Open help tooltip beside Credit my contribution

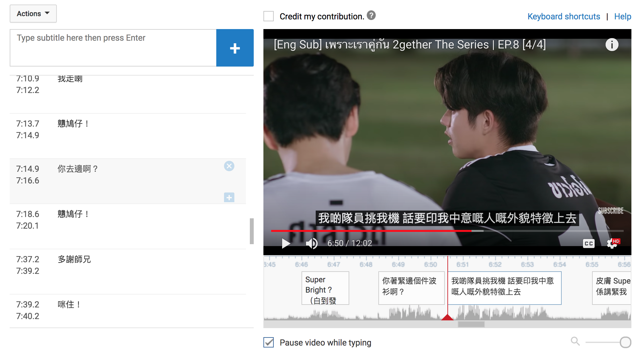[x=371, y=16]
